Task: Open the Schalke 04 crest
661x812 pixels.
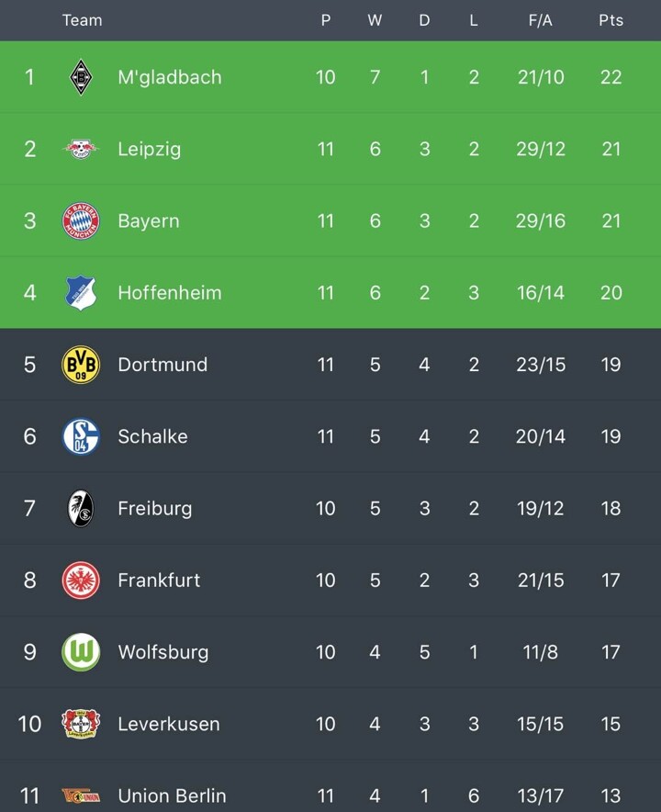Action: click(x=81, y=436)
